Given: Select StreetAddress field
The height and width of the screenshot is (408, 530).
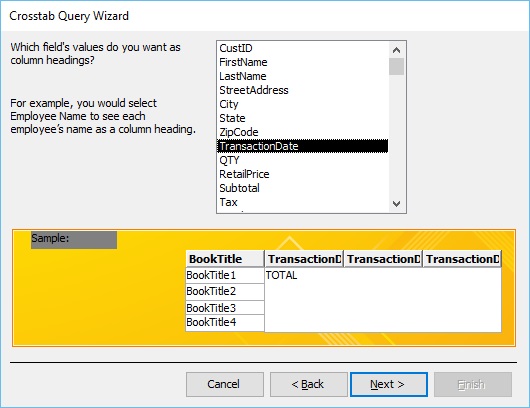Looking at the screenshot, I should coord(303,90).
